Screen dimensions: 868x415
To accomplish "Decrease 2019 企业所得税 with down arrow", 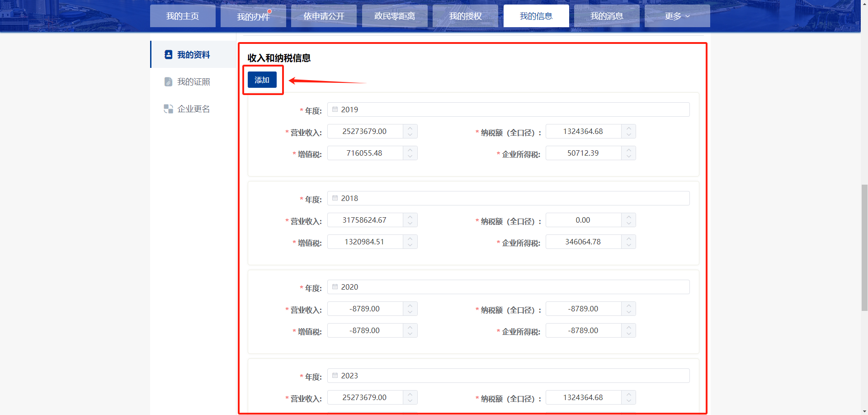I will (x=629, y=157).
